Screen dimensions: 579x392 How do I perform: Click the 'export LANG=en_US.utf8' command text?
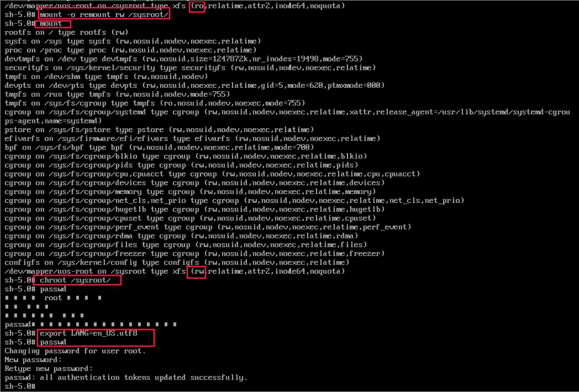(x=88, y=333)
